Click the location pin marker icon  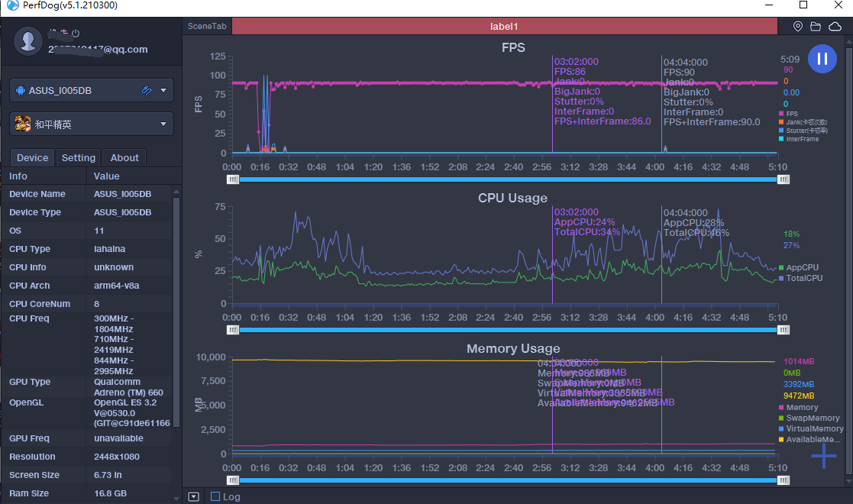798,27
